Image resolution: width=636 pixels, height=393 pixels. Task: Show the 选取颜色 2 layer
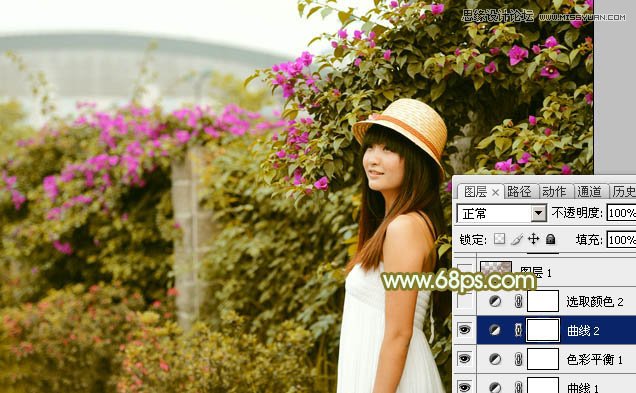point(464,301)
